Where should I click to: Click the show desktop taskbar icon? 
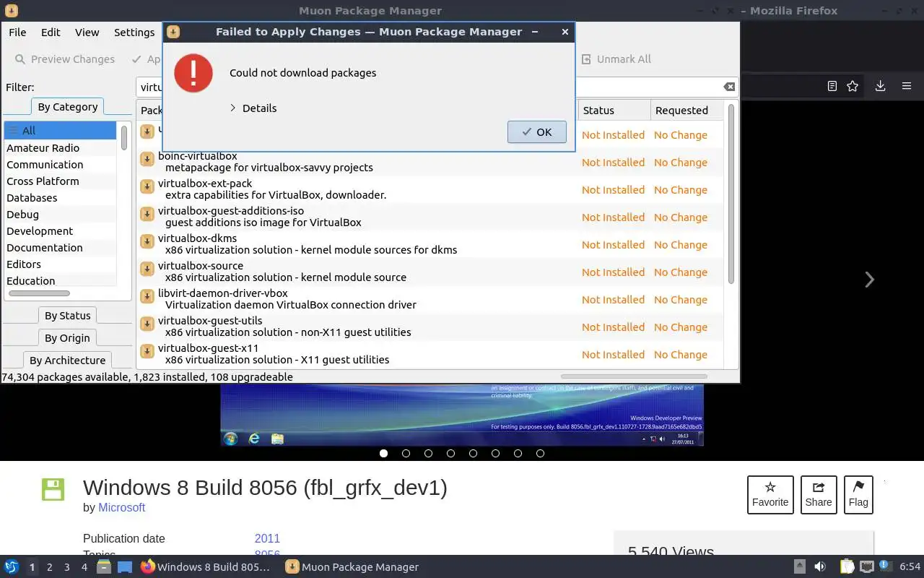tap(125, 567)
